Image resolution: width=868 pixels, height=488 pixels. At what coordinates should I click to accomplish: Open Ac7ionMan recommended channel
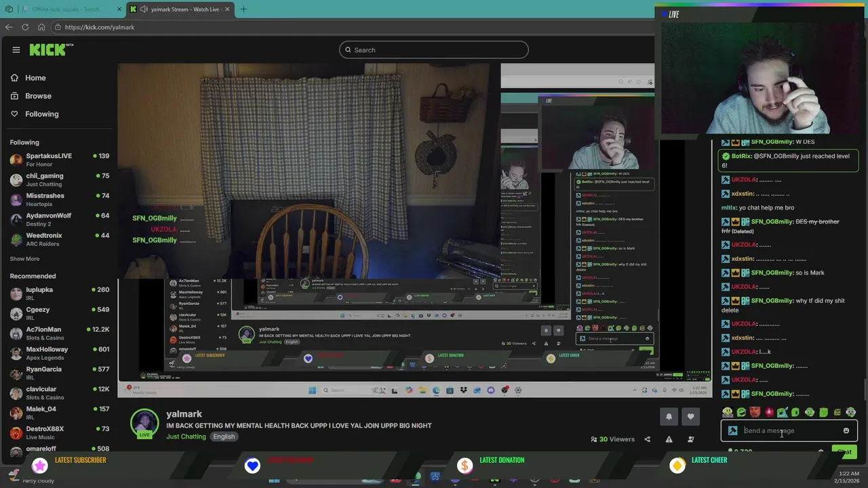point(60,333)
